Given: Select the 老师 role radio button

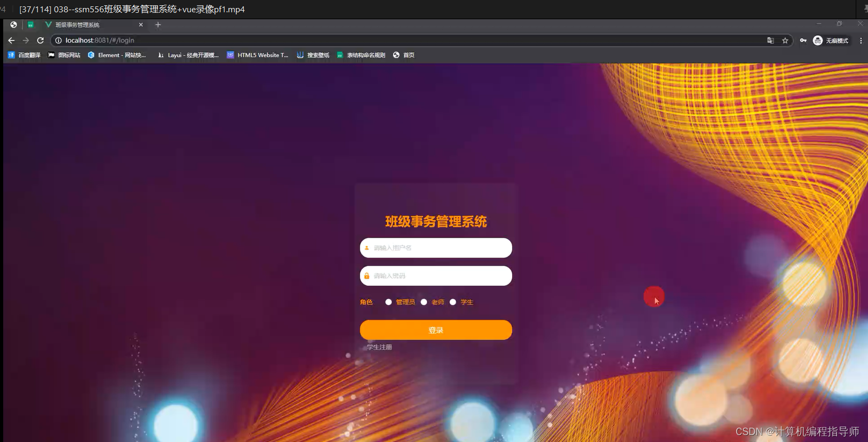Looking at the screenshot, I should (x=424, y=302).
